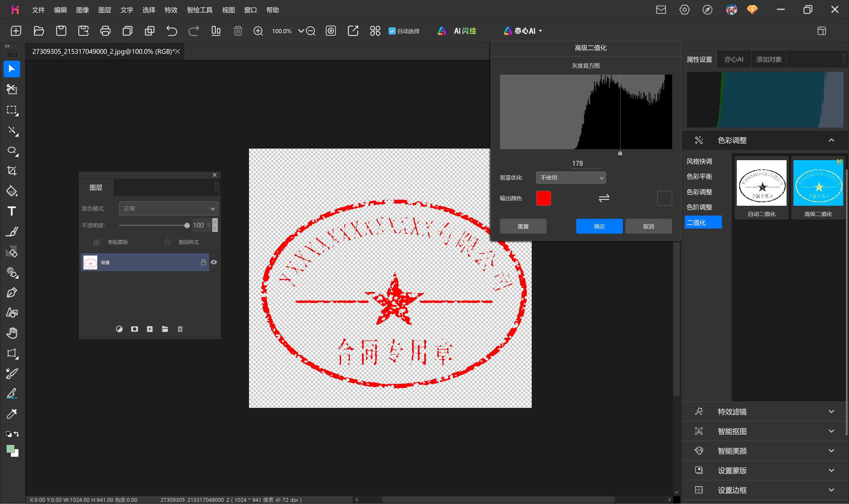Select the Crop tool
The height and width of the screenshot is (504, 849).
[x=12, y=170]
